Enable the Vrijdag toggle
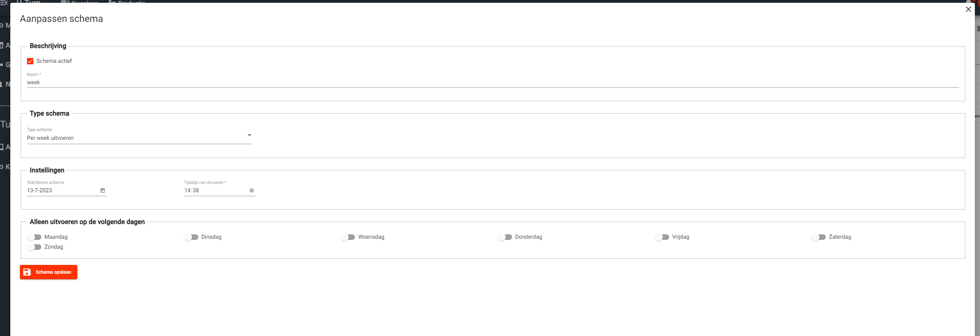 [662, 237]
